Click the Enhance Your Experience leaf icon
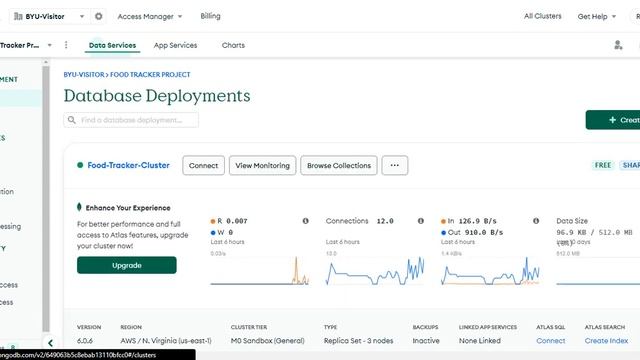640x360 pixels. pyautogui.click(x=79, y=207)
